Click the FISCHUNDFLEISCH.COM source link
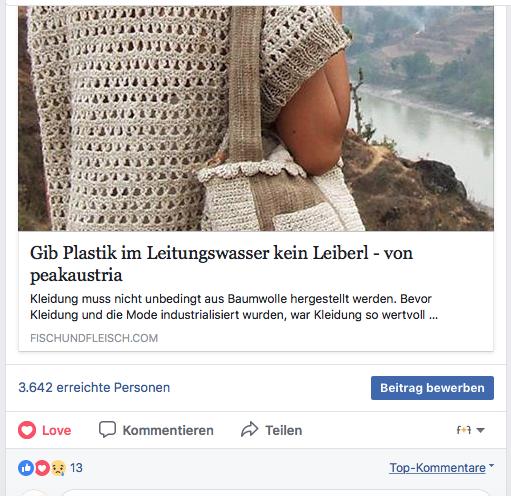Screen dimensions: 511x496 [94, 338]
